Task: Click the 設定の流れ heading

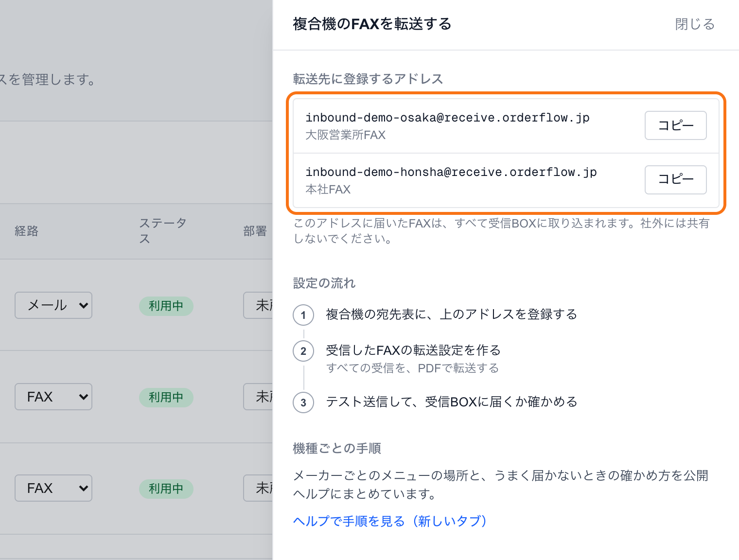Action: 324,283
